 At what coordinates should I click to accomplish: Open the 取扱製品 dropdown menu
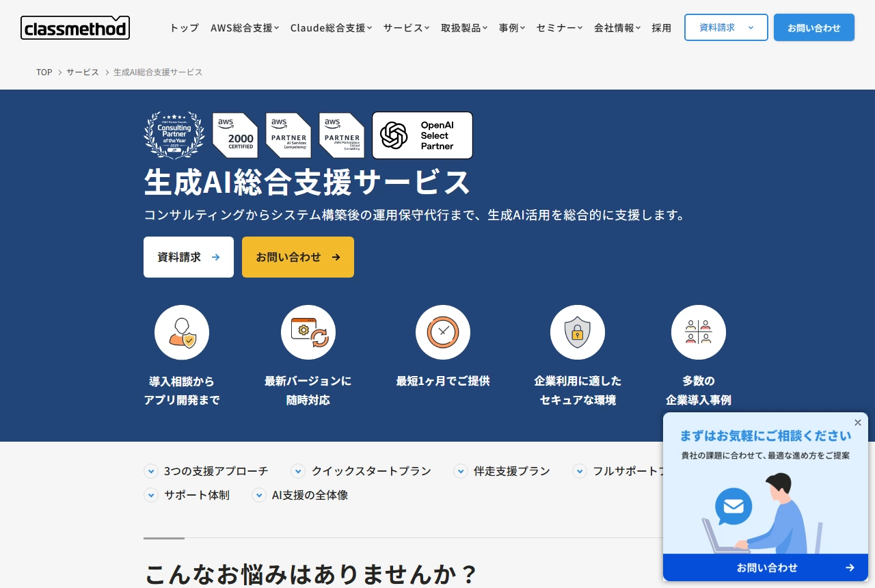pos(464,28)
